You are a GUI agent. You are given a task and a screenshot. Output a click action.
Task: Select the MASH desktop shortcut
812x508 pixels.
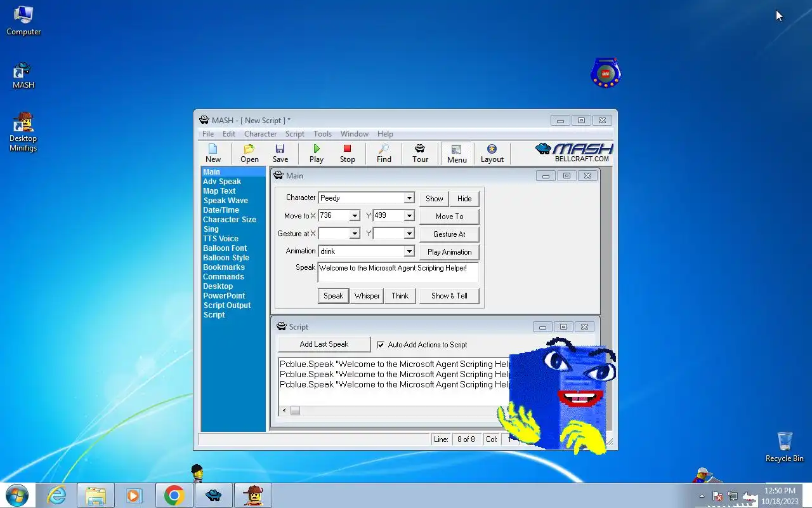pos(23,75)
